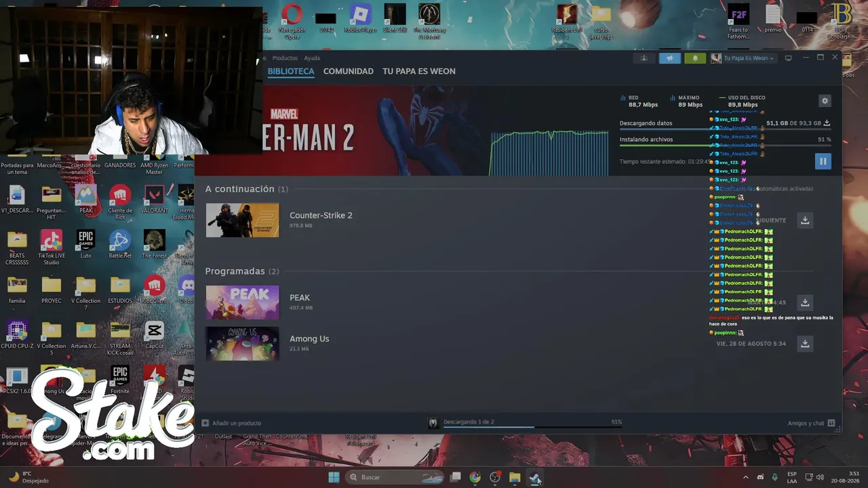Open the TikTok LIVE Studio shortcut

click(51, 247)
